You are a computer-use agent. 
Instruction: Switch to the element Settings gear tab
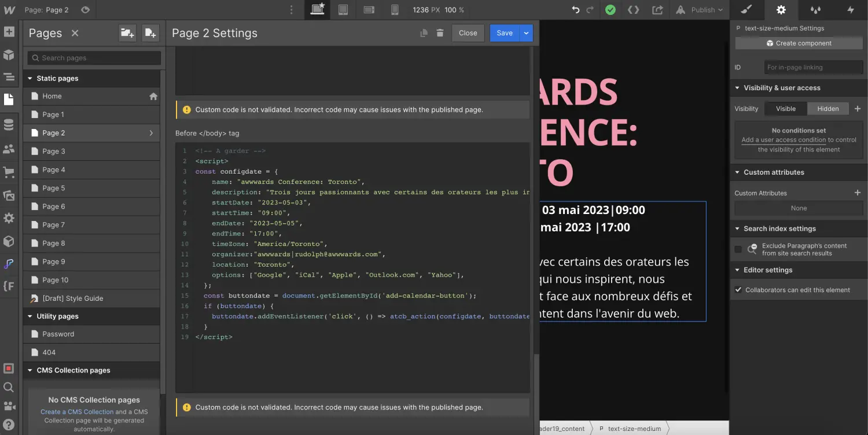pyautogui.click(x=781, y=10)
